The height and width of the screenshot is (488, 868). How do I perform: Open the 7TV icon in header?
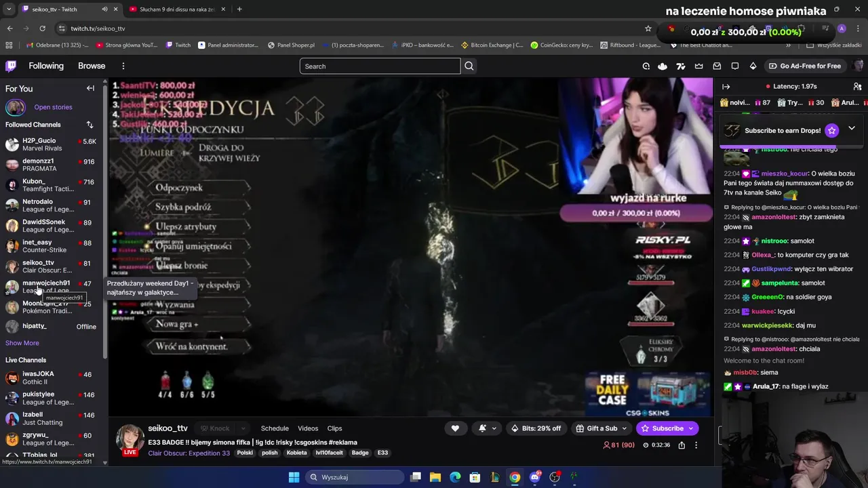[680, 66]
